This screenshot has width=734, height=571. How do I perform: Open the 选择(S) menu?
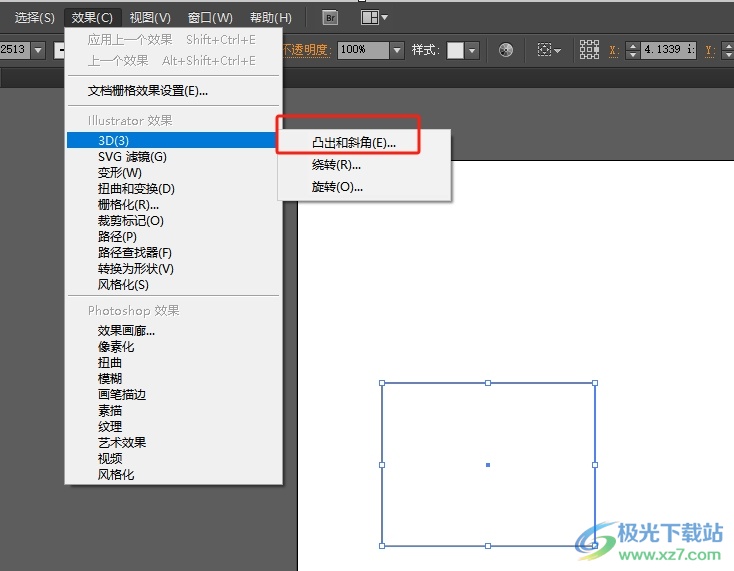pos(35,18)
